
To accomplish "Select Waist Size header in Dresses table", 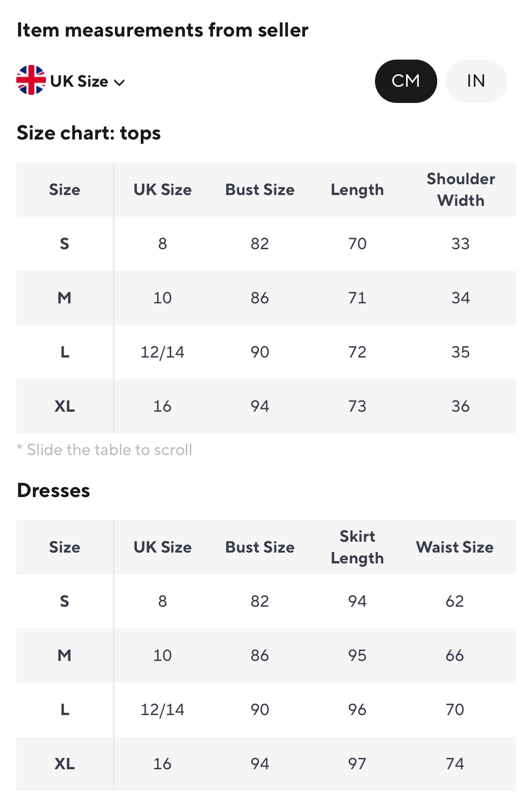I will (x=454, y=547).
